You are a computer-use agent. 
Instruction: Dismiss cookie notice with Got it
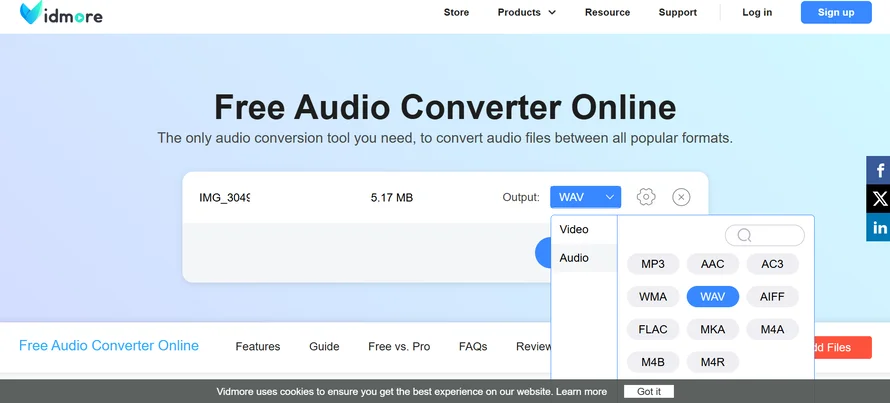pyautogui.click(x=648, y=392)
